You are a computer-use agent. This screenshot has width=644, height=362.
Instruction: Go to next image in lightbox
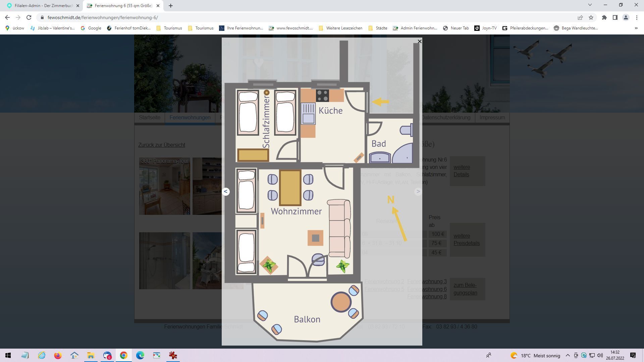tap(418, 191)
